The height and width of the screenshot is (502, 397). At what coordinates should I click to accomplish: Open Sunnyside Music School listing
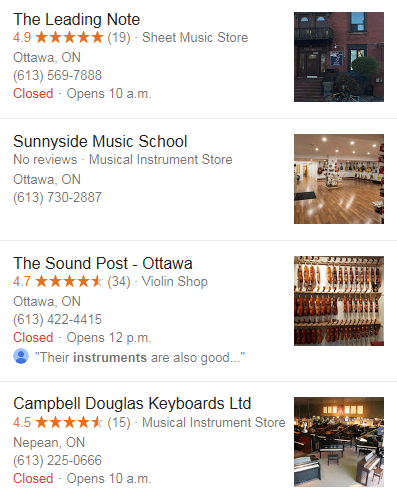pyautogui.click(x=100, y=142)
